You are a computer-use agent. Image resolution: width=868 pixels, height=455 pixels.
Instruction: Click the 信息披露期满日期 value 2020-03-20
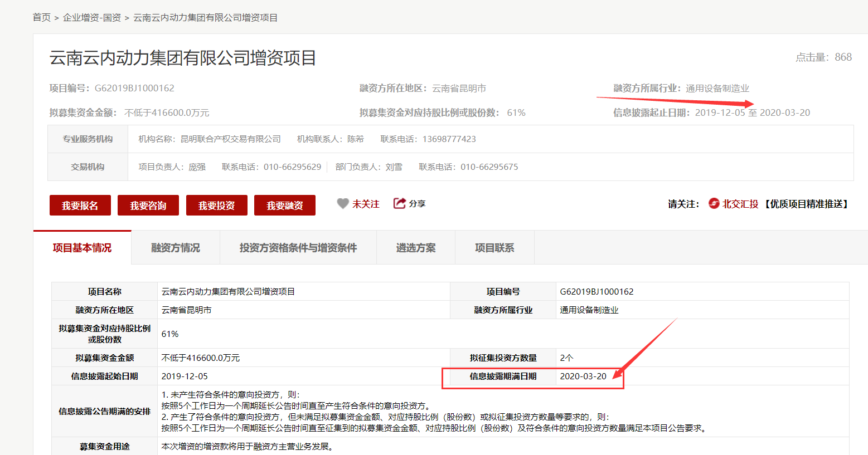[583, 376]
